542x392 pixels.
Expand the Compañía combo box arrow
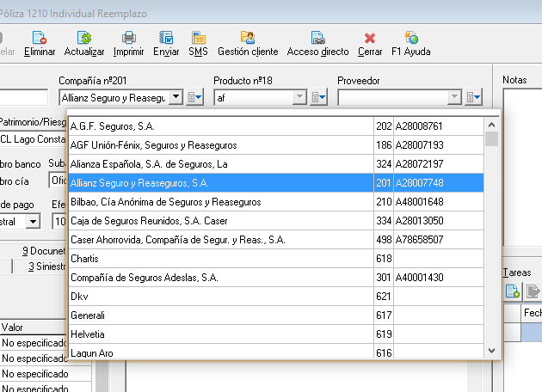[x=176, y=97]
